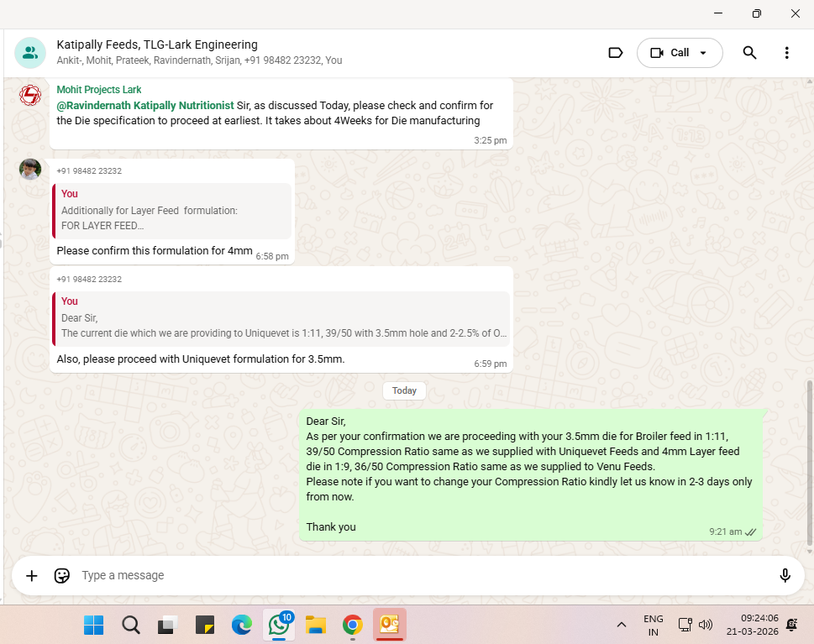Open WhatsApp from the Windows taskbar
The image size is (814, 644).
click(278, 625)
